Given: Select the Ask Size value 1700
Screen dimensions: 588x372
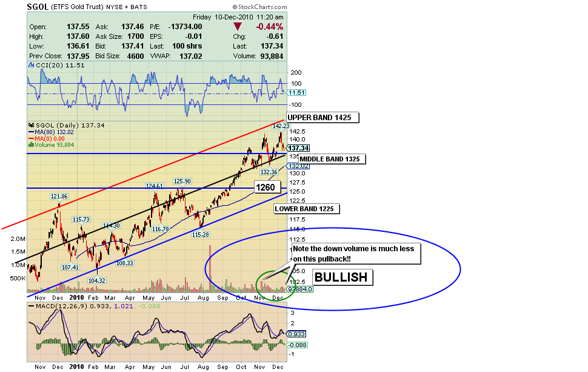Looking at the screenshot, I should point(135,36).
